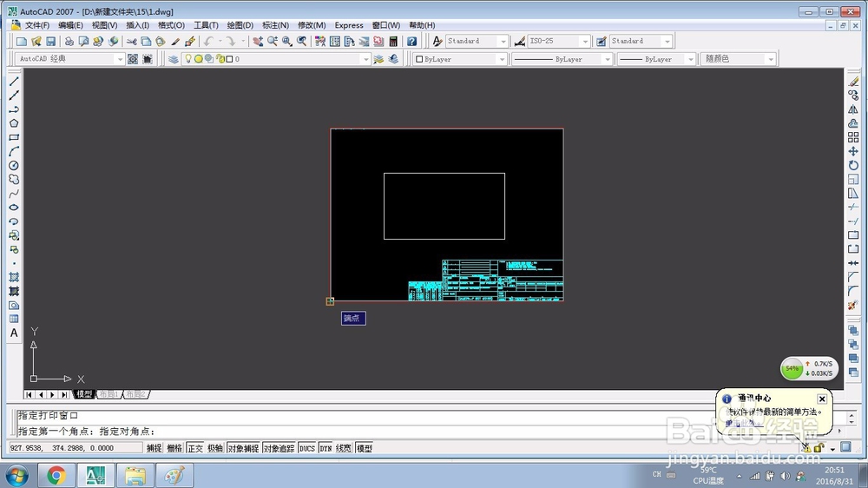The width and height of the screenshot is (868, 488).
Task: Toggle the DUCS status button
Action: point(307,448)
